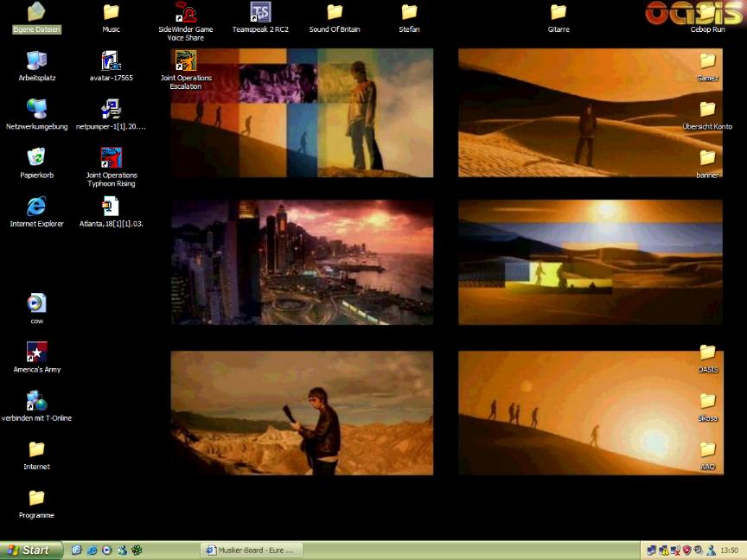This screenshot has height=560, width=747.
Task: Click the 13:50 system clock
Action: point(730,550)
